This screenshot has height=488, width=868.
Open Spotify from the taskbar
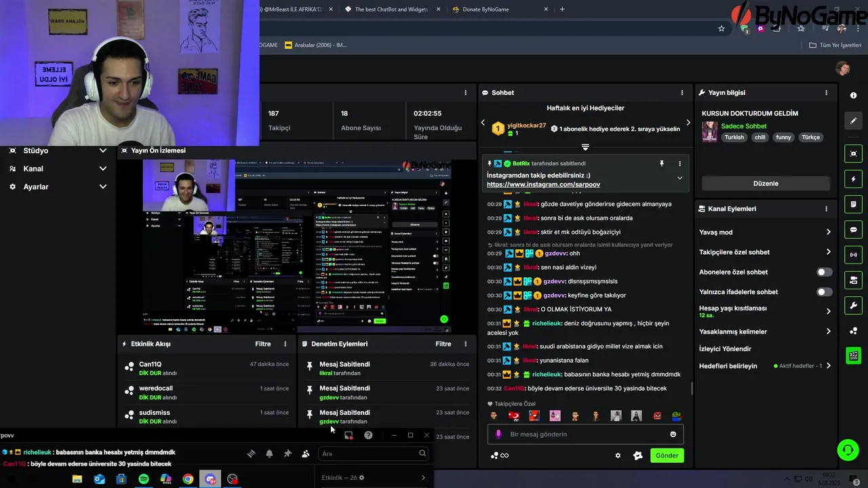point(144,479)
